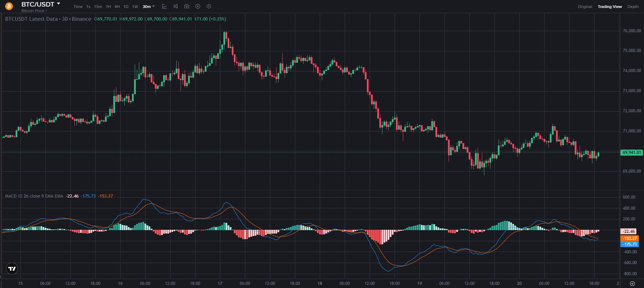Open the candlestick chart style icon
The image size is (644, 288).
(176, 6)
